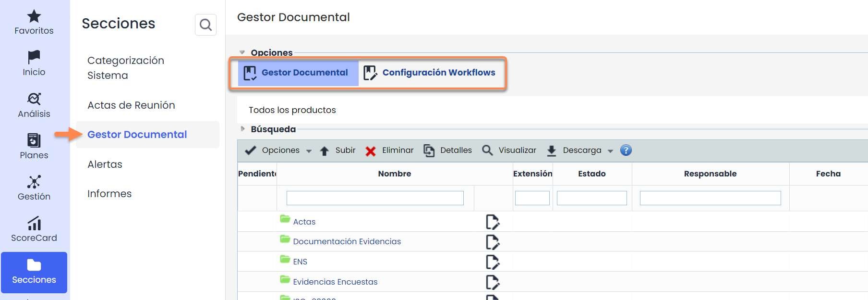Open the Planes sidebar icon

click(x=34, y=141)
